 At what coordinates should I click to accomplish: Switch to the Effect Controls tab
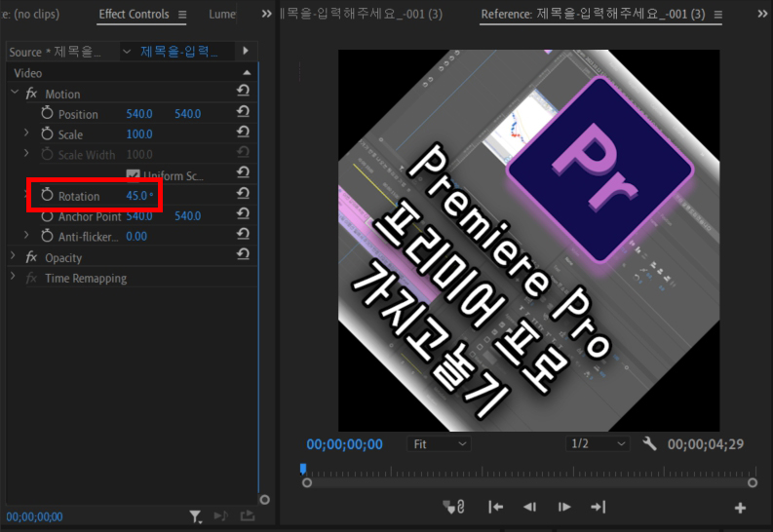coord(134,15)
